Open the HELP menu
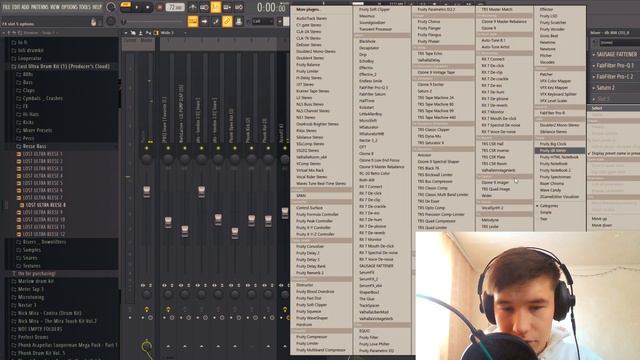The width and height of the screenshot is (640, 360). coord(97,7)
